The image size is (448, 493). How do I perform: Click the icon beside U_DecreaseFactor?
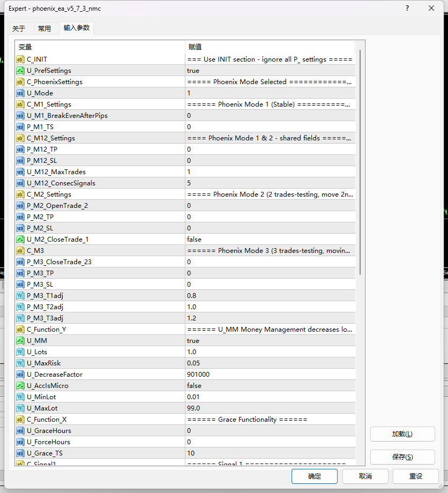(20, 375)
